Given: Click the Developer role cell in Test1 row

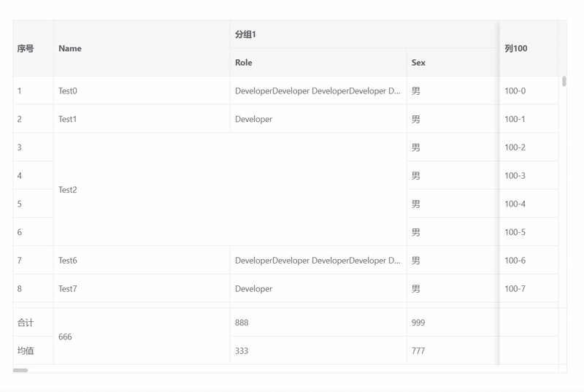Looking at the screenshot, I should click(x=318, y=119).
